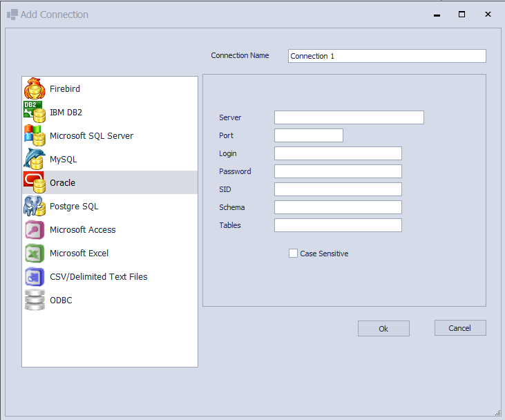505x420 pixels.
Task: Click the Add Connection window title icon
Action: click(12, 15)
